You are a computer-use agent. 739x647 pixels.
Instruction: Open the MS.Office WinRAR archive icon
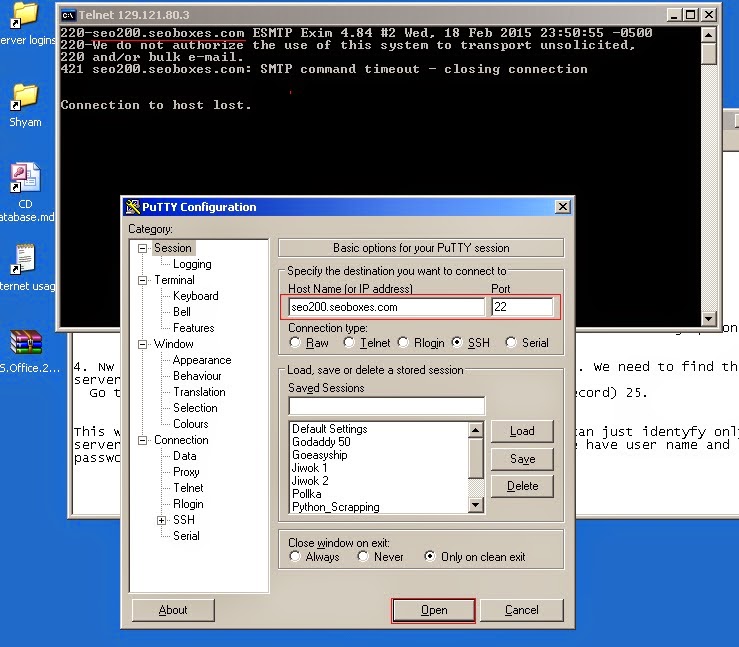26,342
